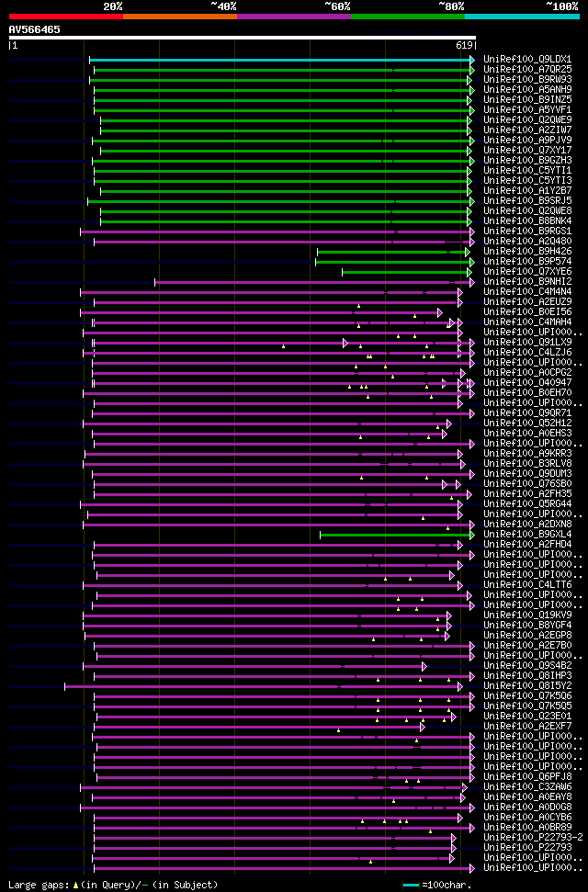The image size is (588, 892).
Task: Click the purple ~60% identity legend segment
Action: click(x=294, y=17)
